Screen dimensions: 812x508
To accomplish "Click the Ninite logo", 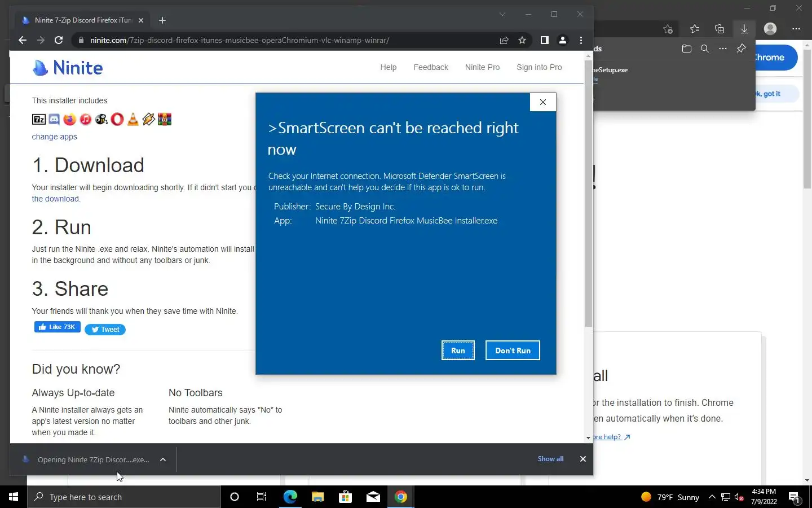I will (x=68, y=68).
